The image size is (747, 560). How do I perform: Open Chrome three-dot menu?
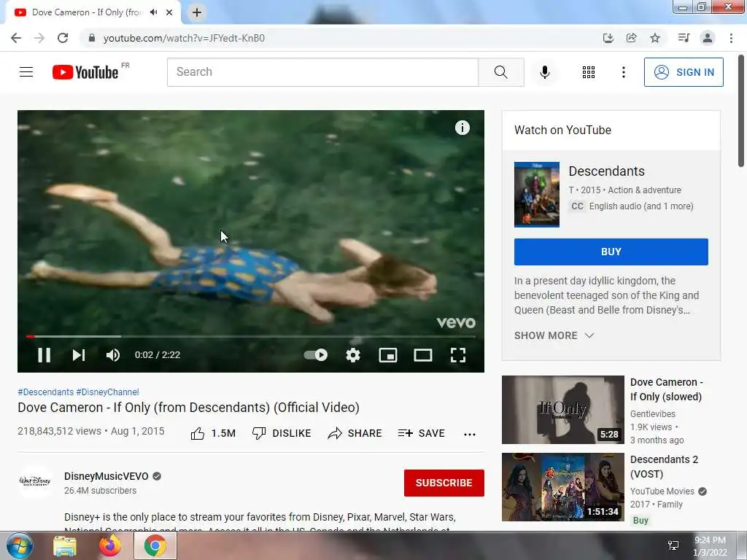click(x=731, y=38)
